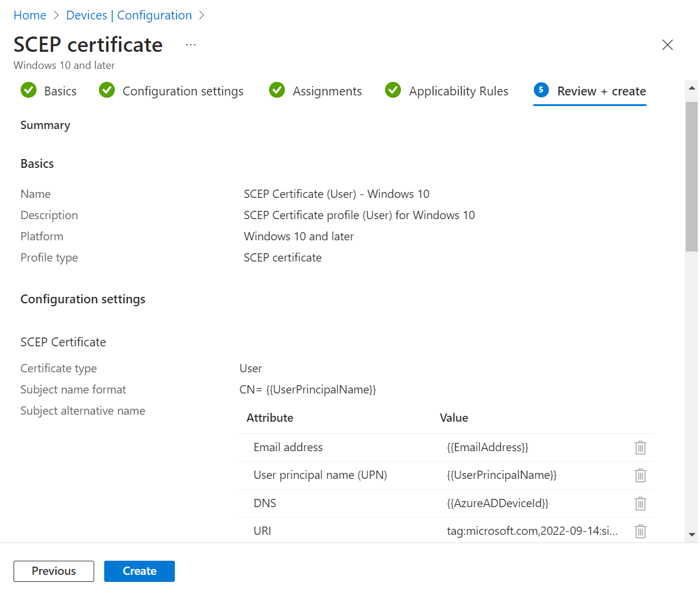Screen dimensions: 700x599
Task: Click the 'DNS' attribute cell
Action: [265, 503]
